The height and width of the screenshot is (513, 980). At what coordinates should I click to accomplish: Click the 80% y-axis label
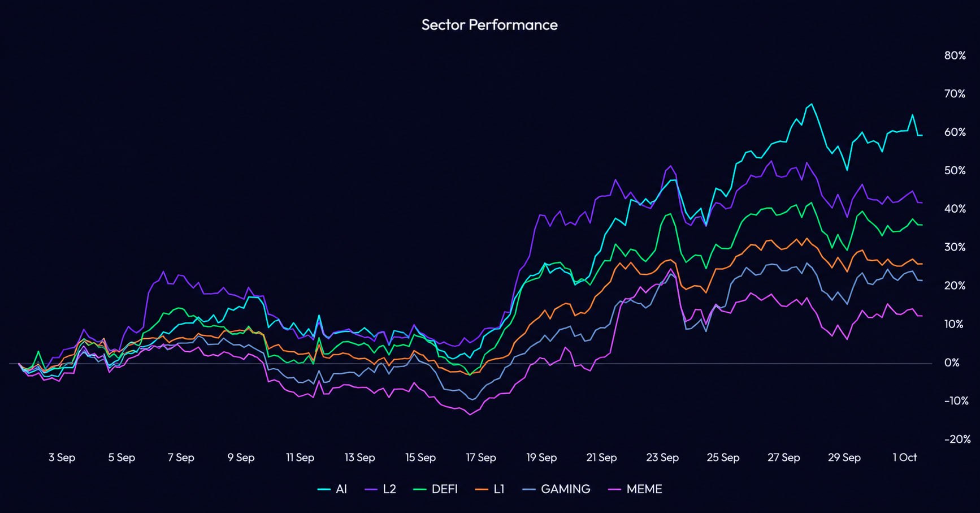tap(955, 55)
